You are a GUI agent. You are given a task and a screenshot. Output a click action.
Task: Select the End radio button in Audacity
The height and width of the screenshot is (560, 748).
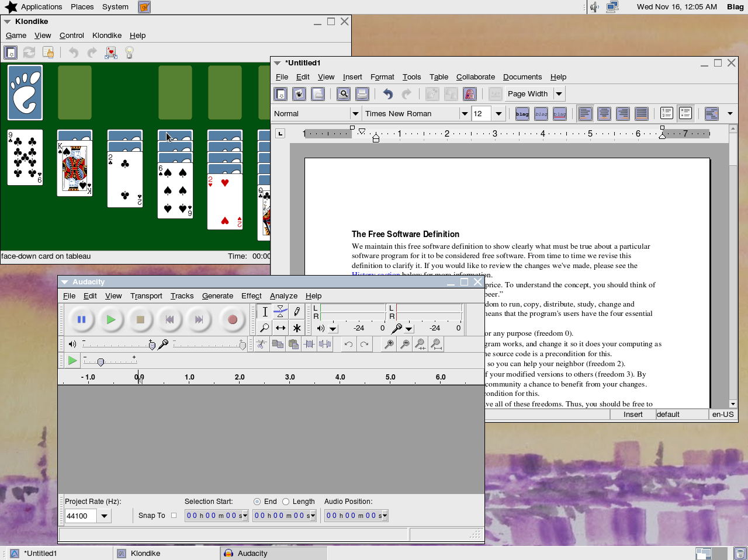coord(257,502)
